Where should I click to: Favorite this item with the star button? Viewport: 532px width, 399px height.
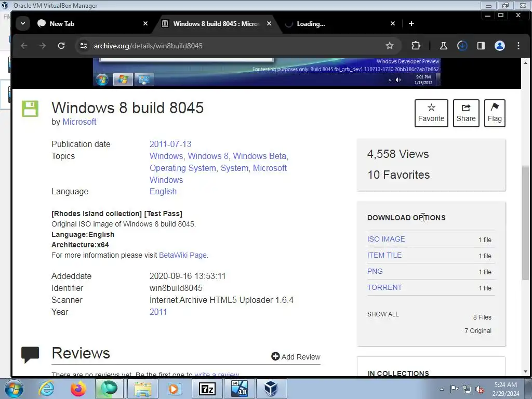click(431, 113)
